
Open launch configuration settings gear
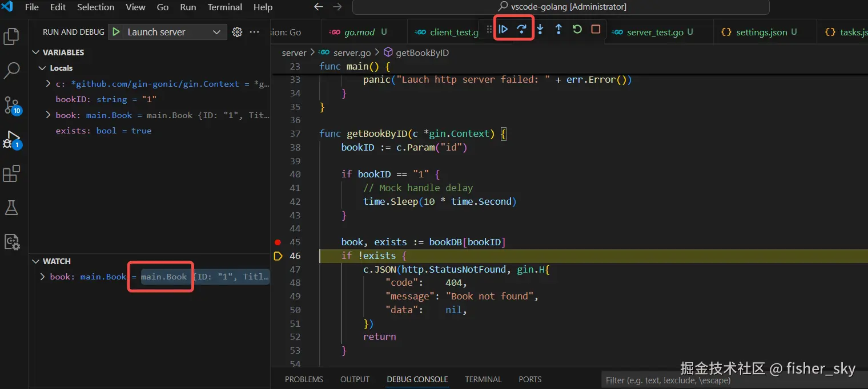click(237, 32)
